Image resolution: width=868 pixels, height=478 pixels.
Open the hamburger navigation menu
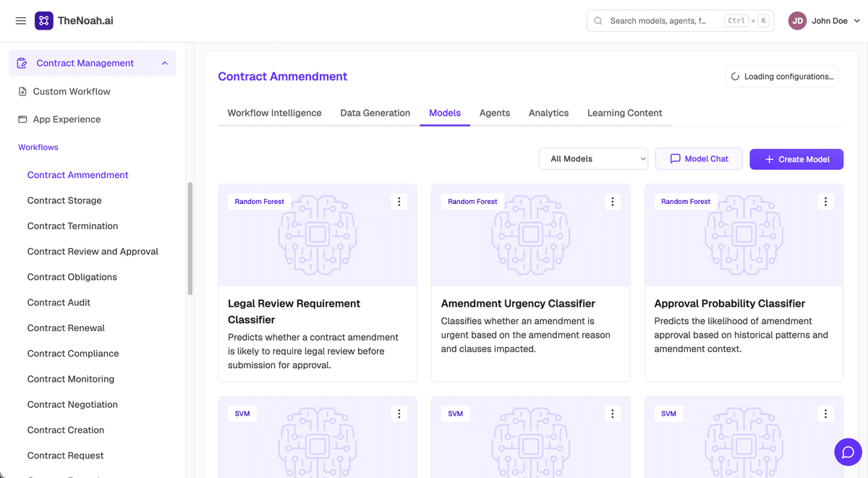point(21,21)
